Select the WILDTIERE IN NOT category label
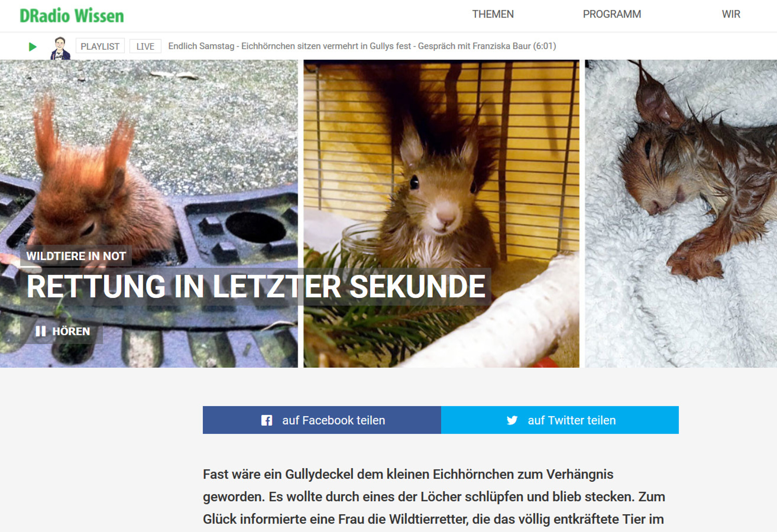Image resolution: width=777 pixels, height=532 pixels. click(76, 256)
